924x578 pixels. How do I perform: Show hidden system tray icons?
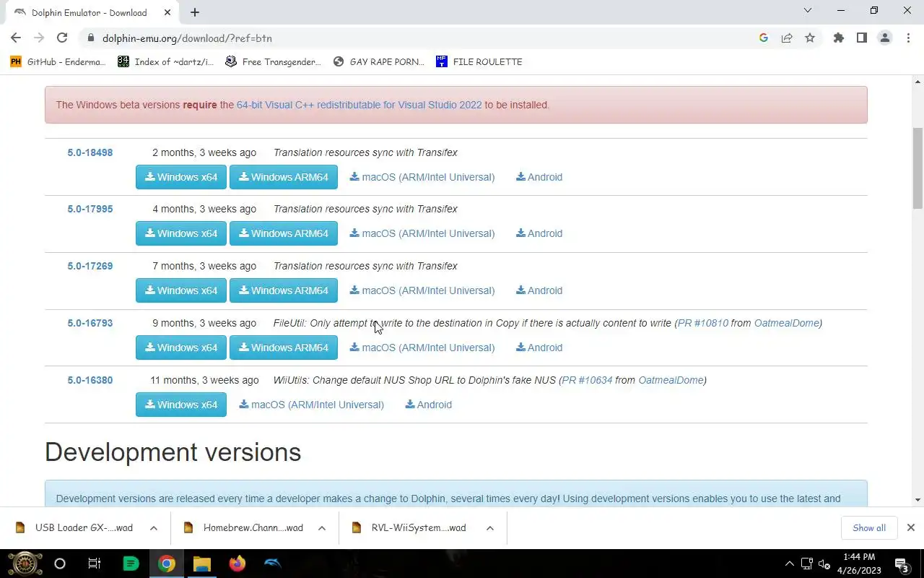point(789,564)
